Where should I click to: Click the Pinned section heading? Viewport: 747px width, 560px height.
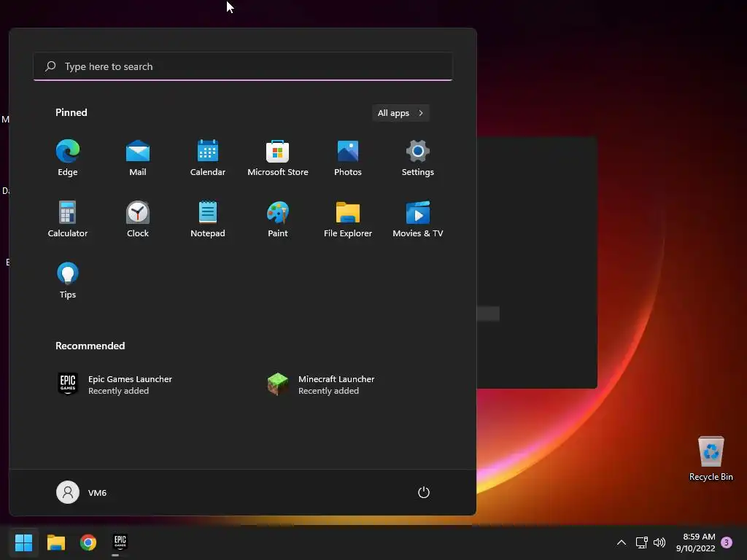tap(71, 112)
